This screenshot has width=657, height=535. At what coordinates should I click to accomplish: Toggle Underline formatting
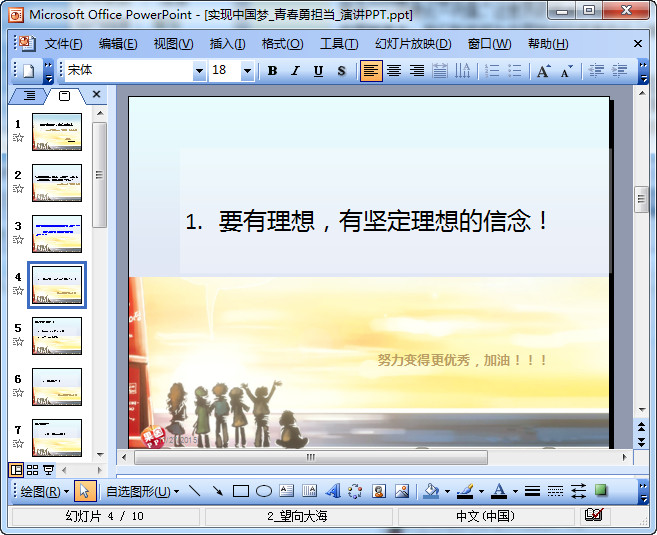[x=318, y=71]
